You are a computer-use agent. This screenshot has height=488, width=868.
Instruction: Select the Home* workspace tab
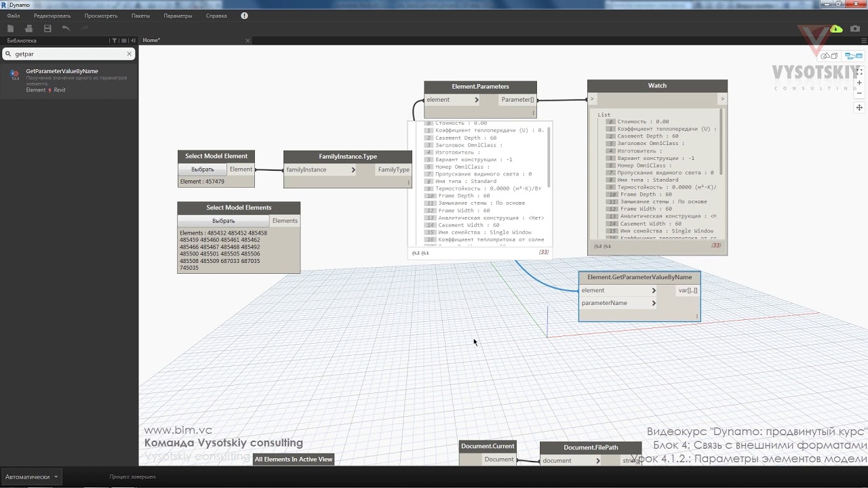click(x=151, y=41)
